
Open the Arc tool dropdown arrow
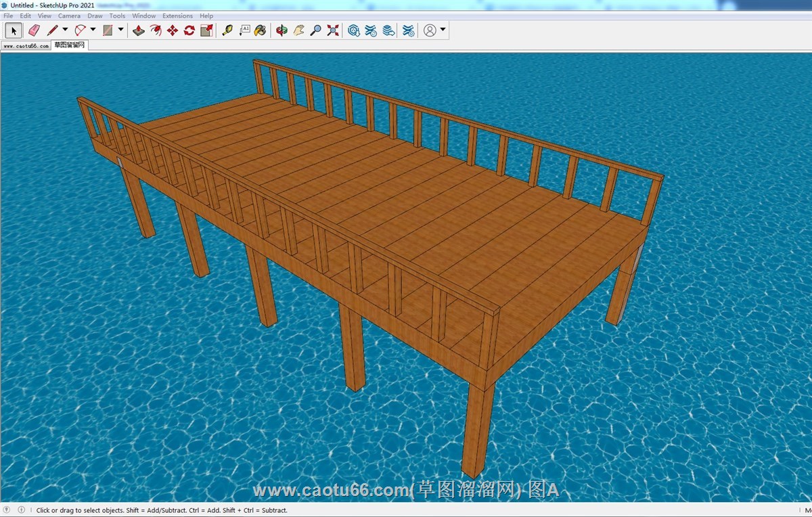[93, 30]
